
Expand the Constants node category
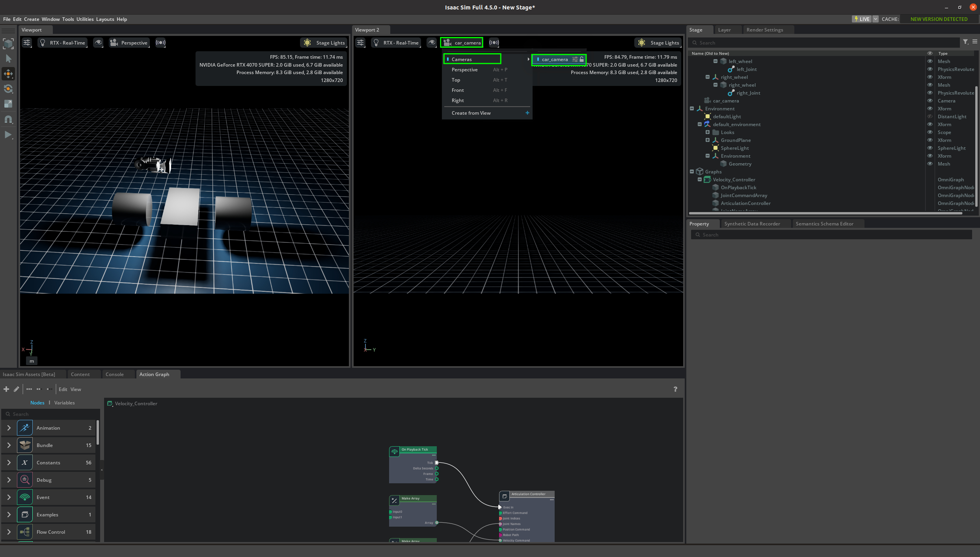9,462
